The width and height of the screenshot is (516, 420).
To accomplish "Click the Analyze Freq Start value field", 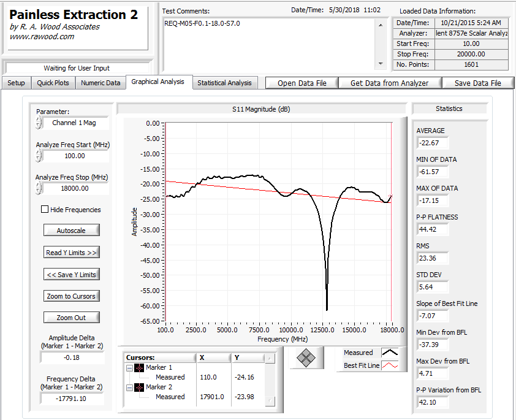I will pos(75,156).
